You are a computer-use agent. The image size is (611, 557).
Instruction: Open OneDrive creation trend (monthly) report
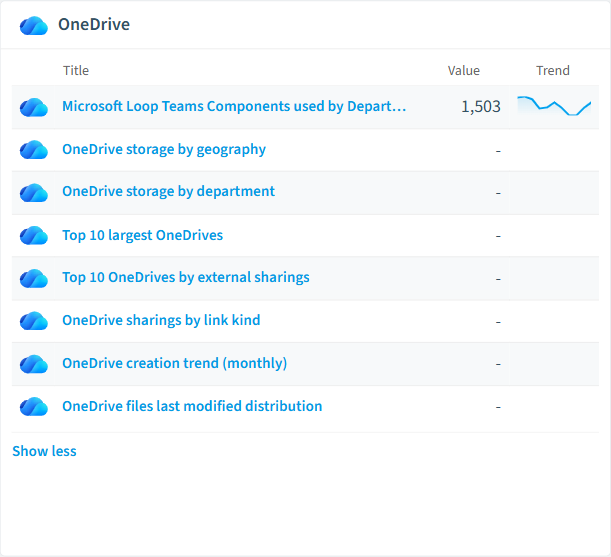click(175, 363)
